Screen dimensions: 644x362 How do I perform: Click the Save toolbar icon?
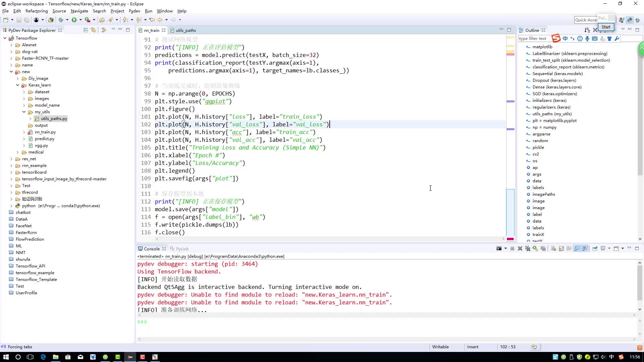(19, 20)
